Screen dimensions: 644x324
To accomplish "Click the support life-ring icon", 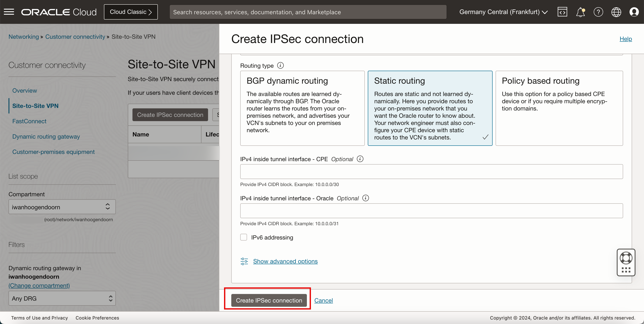I will (626, 258).
